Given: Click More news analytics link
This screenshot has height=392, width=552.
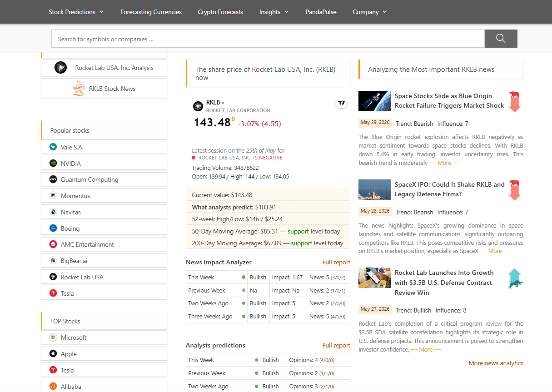Looking at the screenshot, I should coord(496,363).
